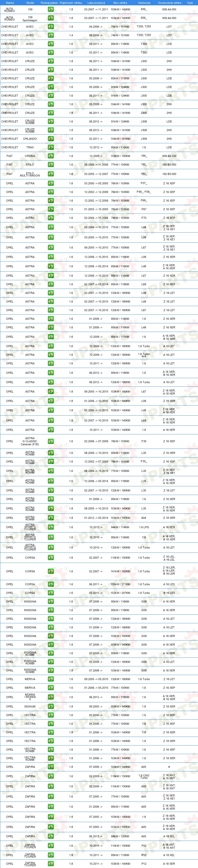
Task: Click fuel icon in Cruze 83kW / 113KM row
Action: [x=50, y=78]
